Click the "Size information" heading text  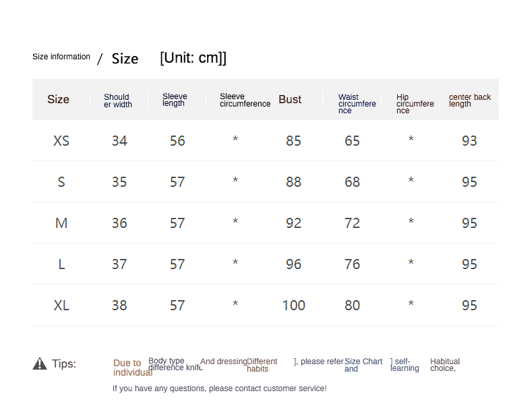[x=61, y=57]
